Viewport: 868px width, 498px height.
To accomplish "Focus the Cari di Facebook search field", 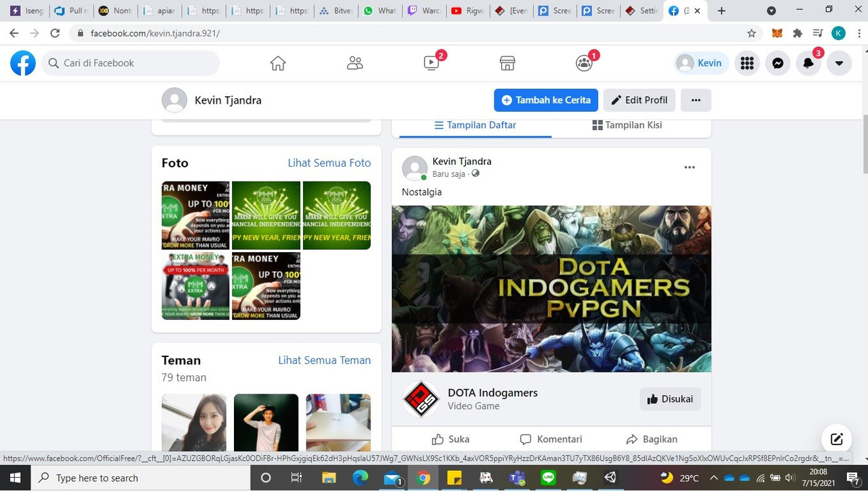I will click(x=130, y=63).
